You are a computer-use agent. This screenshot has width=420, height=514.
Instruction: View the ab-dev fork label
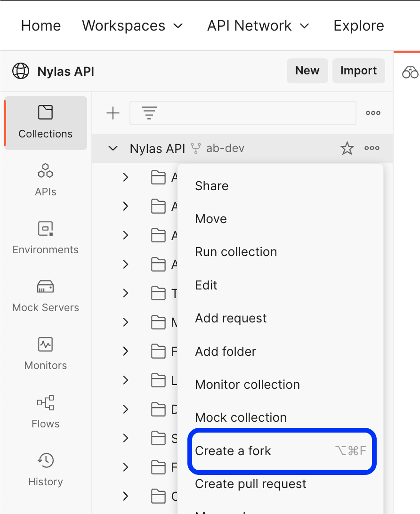225,148
